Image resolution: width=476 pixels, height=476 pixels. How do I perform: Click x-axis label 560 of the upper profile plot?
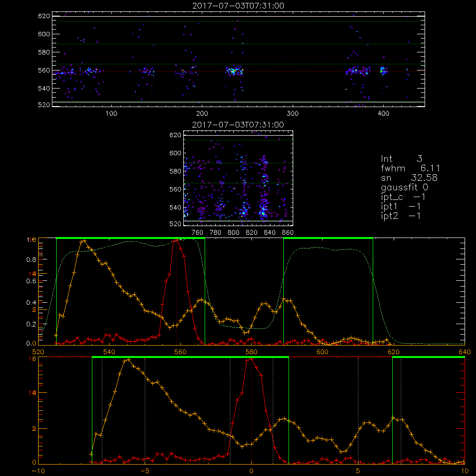pyautogui.click(x=180, y=352)
